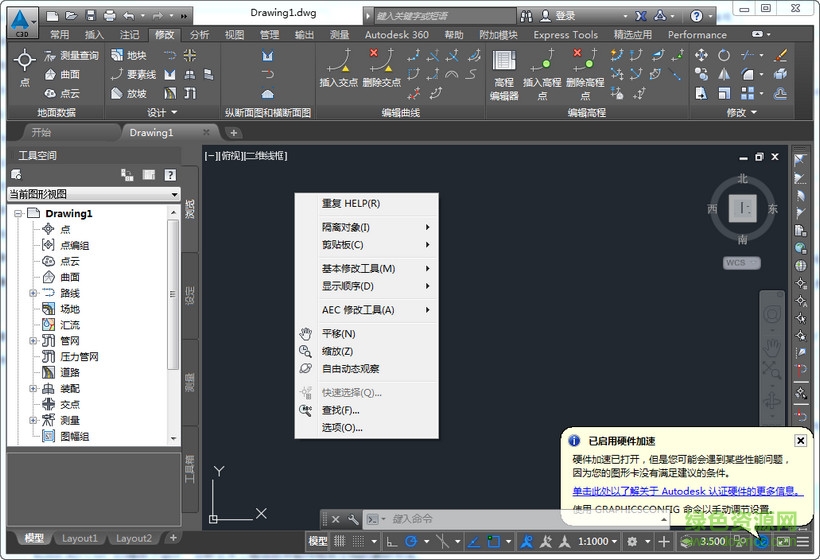Click the Insert Intersection Point (插入交点) tool

tap(338, 67)
